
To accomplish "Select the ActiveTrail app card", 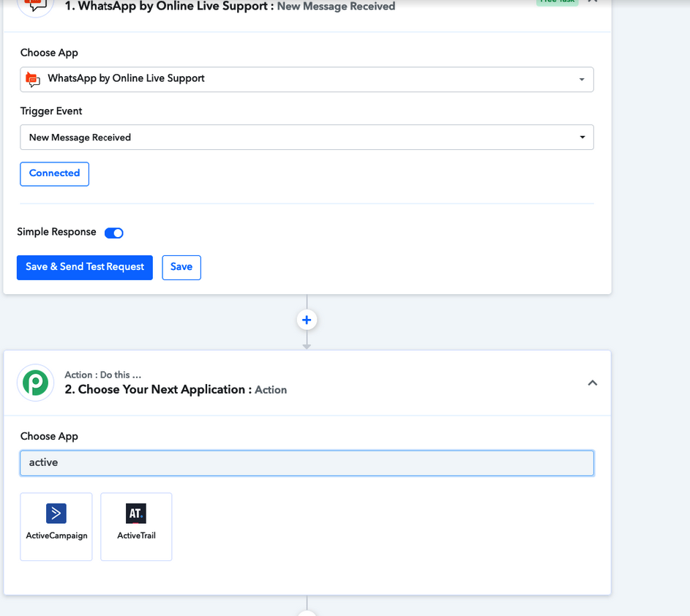I will (136, 527).
